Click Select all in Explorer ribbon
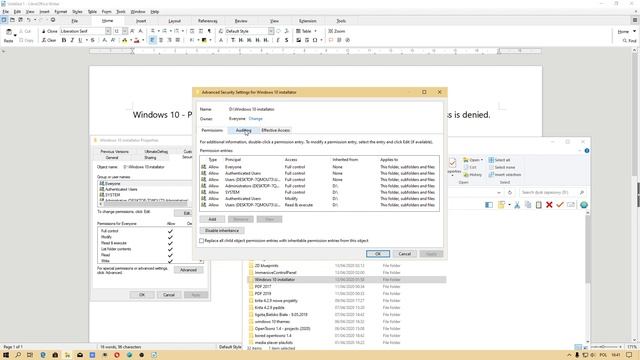Image resolution: width=640 pixels, height=360 pixels. click(x=499, y=160)
